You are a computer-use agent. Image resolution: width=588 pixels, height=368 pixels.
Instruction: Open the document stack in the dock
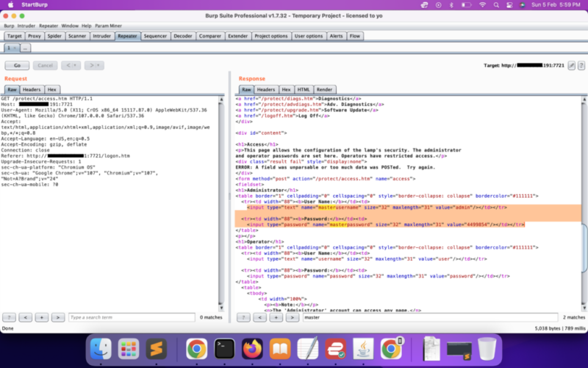click(431, 349)
